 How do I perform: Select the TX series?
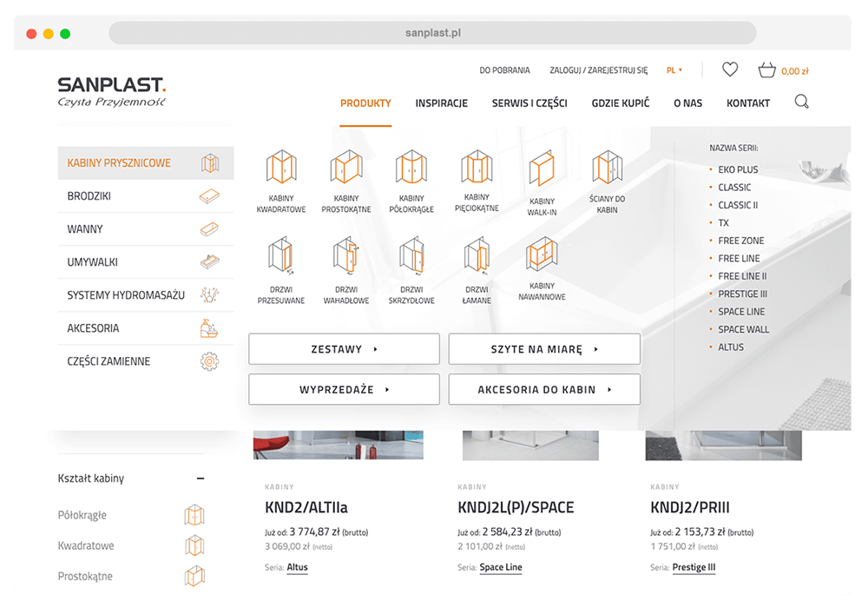point(724,222)
